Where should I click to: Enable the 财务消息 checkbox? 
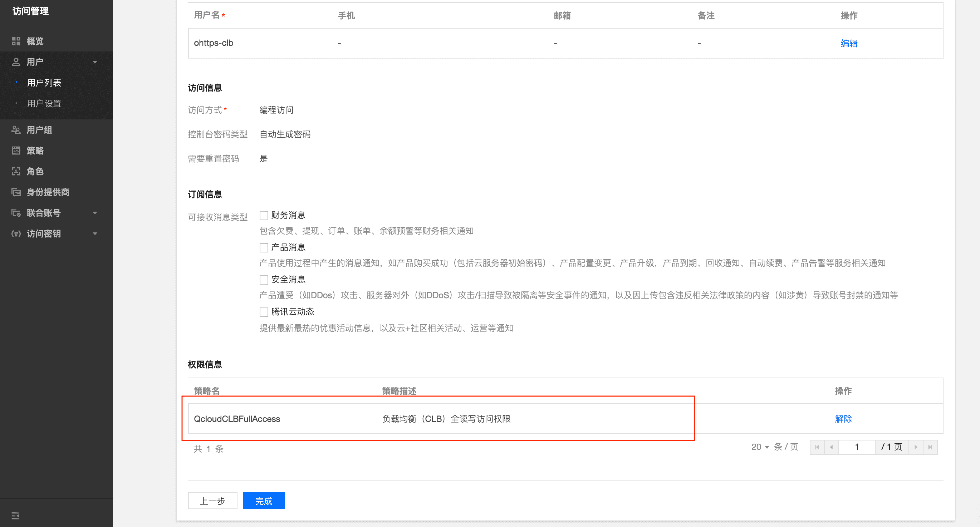coord(264,216)
